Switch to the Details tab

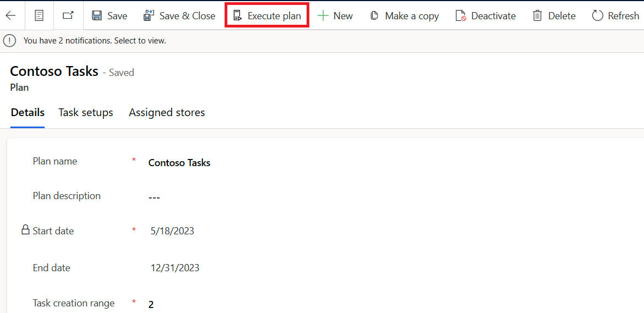(x=28, y=112)
